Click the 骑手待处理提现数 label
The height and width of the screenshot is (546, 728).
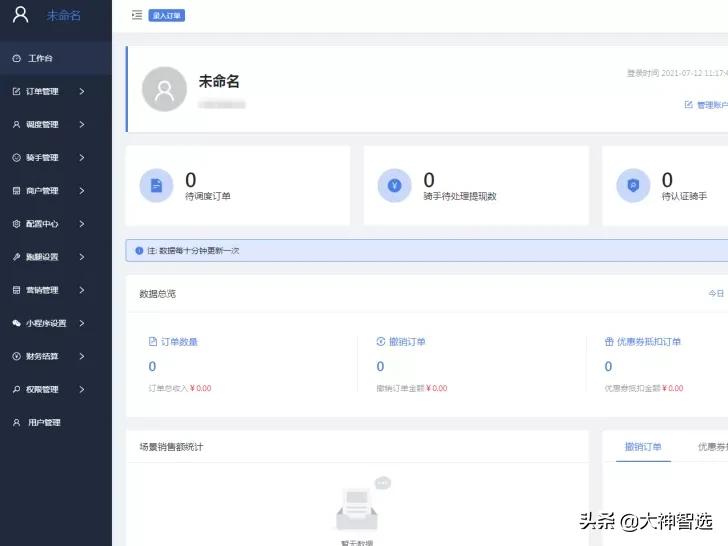tap(460, 196)
